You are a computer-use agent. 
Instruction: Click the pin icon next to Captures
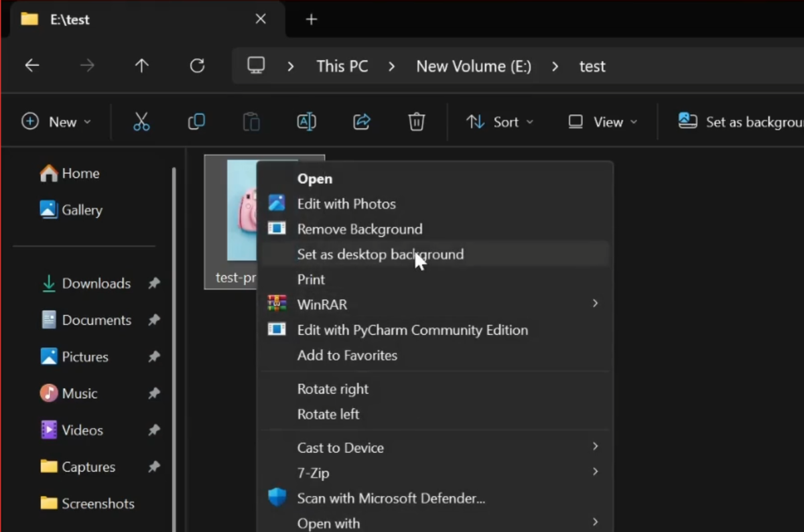pyautogui.click(x=154, y=467)
